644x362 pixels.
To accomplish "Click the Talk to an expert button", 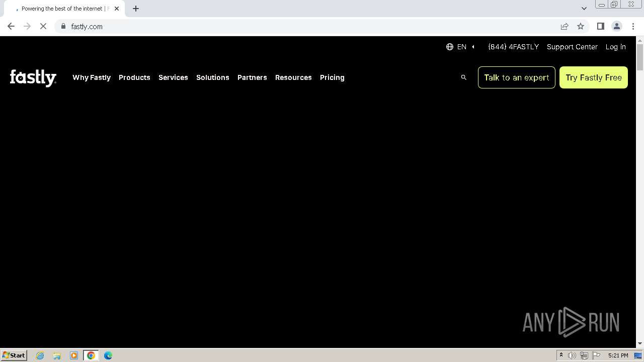I will [517, 77].
